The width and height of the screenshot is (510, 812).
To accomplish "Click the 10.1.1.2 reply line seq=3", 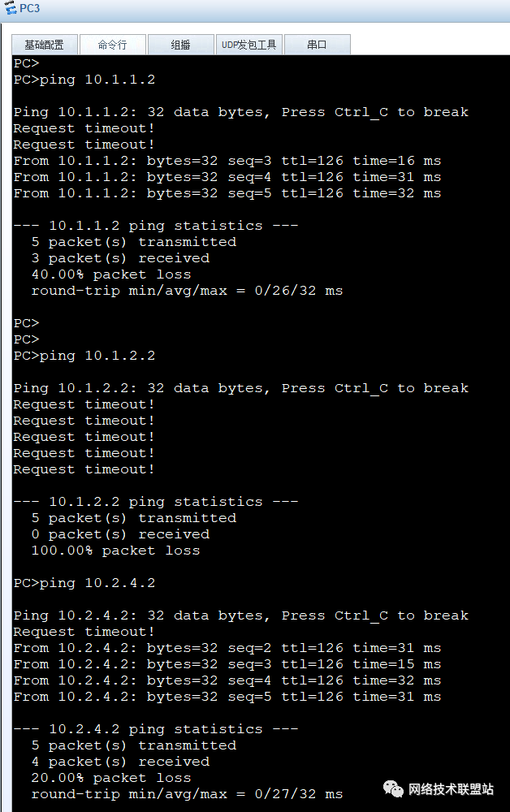I will tap(227, 161).
